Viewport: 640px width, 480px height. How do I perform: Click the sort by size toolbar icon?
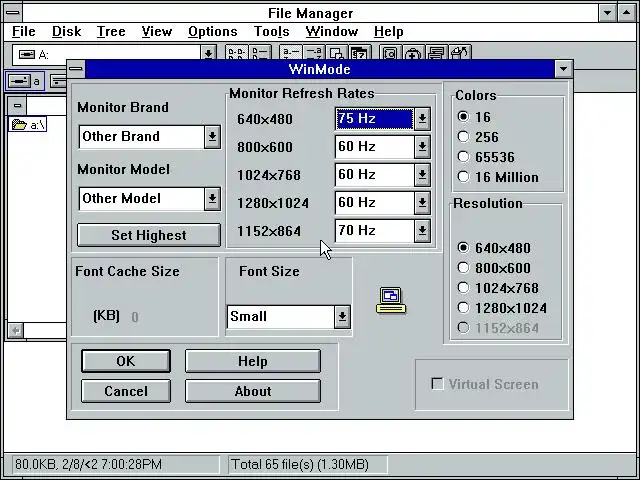click(337, 52)
